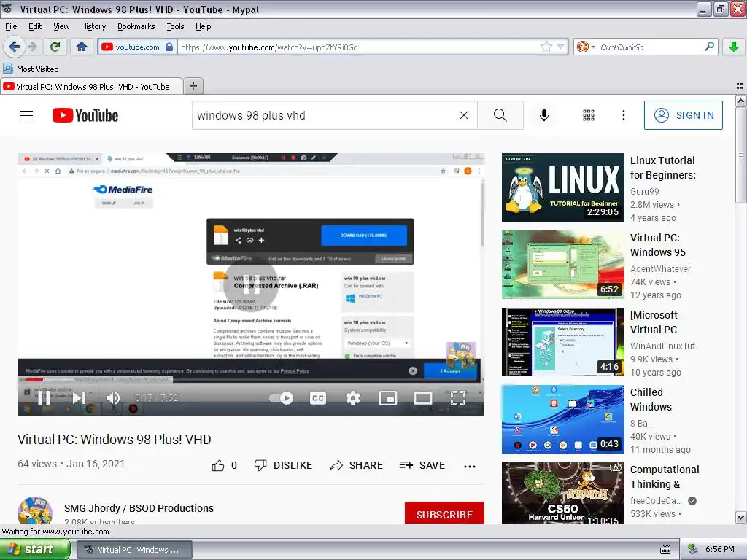Viewport: 747px width, 560px height.
Task: Open the Microsoft Virtual PC video thumbnail
Action: [x=562, y=342]
